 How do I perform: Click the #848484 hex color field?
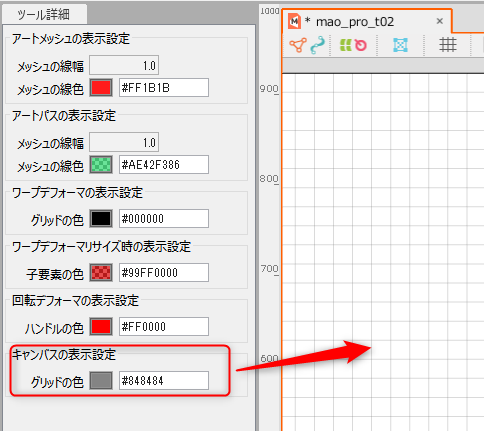pos(164,381)
